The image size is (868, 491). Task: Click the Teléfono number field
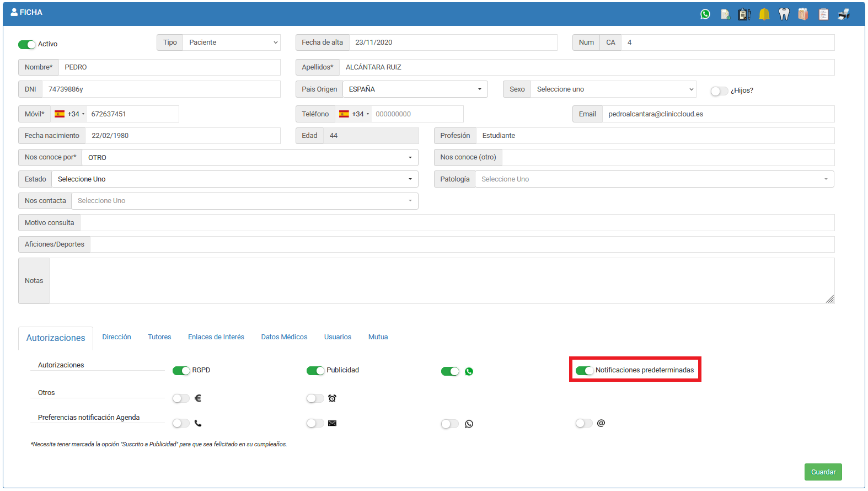pyautogui.click(x=417, y=114)
